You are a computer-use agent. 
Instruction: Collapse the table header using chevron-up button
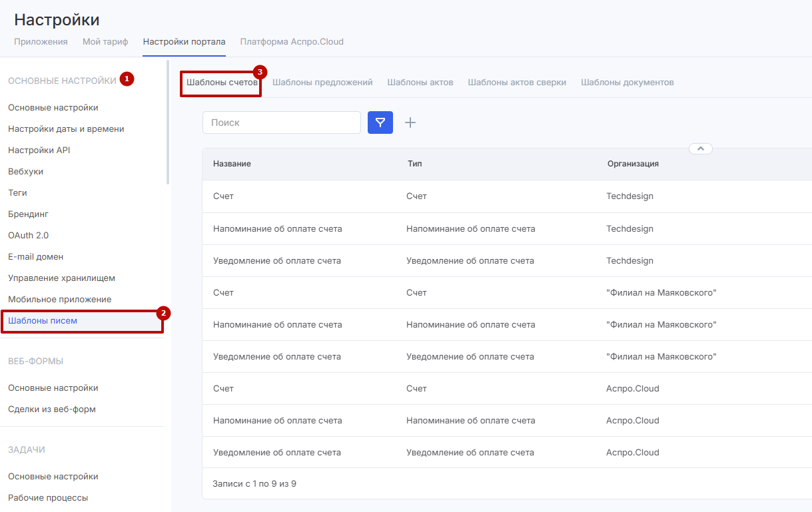[700, 148]
